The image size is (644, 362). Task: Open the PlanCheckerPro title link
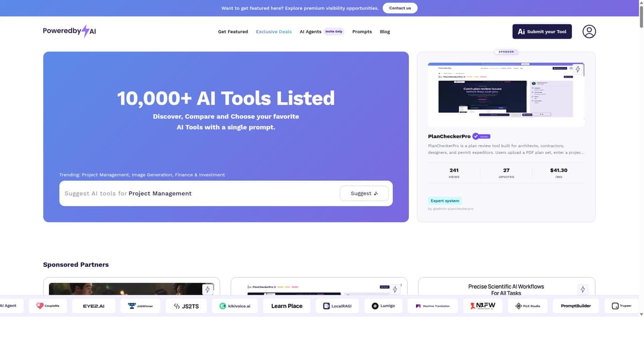pyautogui.click(x=449, y=136)
